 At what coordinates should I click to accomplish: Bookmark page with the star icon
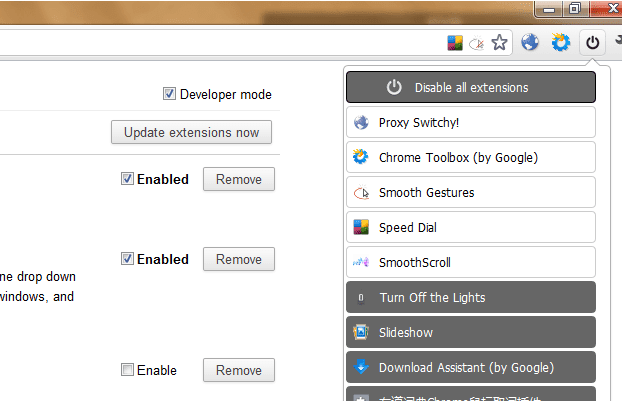499,42
